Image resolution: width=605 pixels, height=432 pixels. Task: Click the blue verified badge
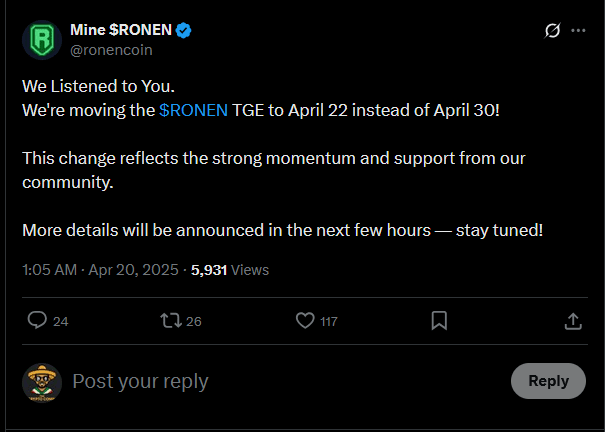pos(184,31)
